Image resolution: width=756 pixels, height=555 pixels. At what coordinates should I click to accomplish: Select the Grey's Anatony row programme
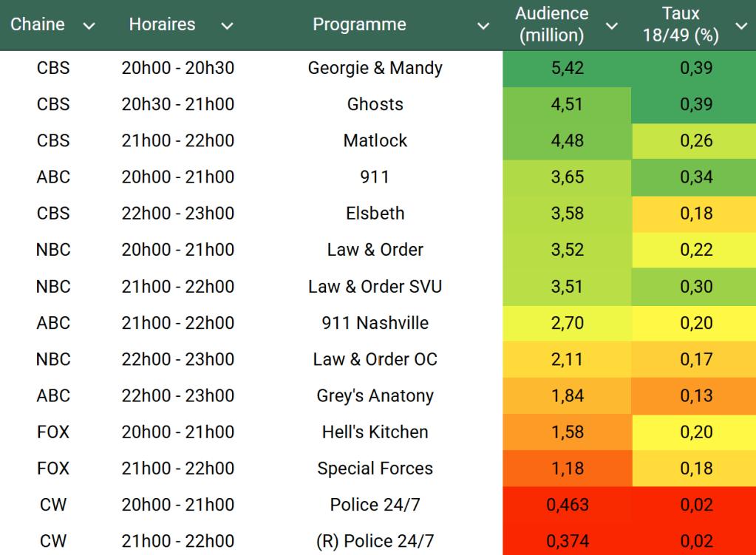375,395
